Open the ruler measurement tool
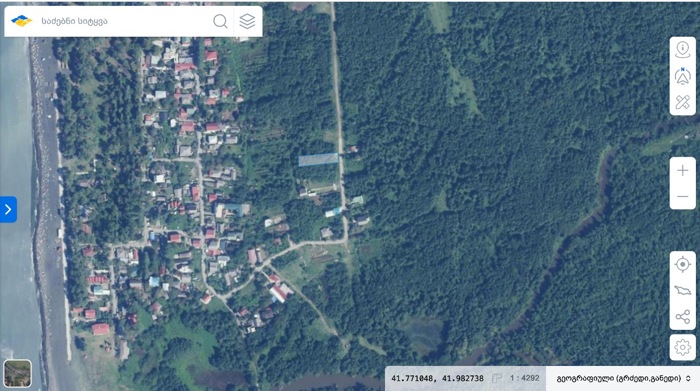The image size is (700, 391). [683, 102]
